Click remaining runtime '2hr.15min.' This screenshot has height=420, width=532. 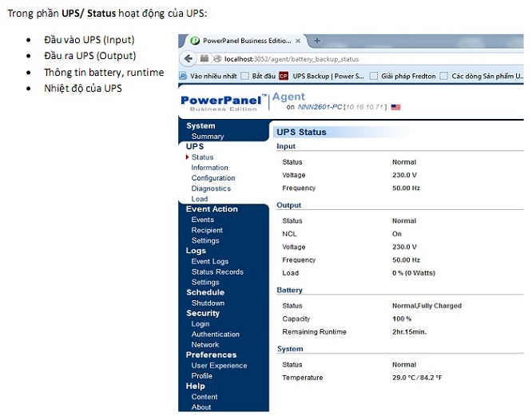click(x=409, y=332)
